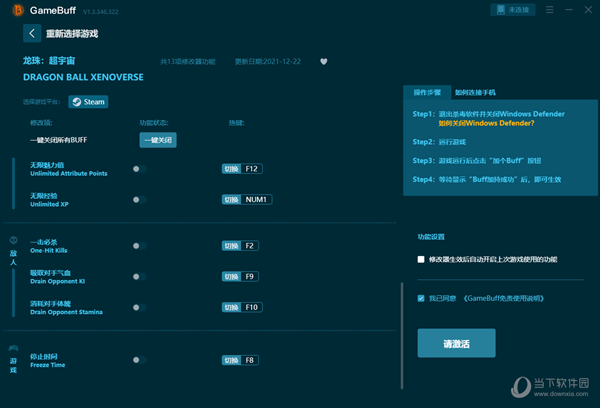
Task: Toggle Drain Opponent Stamina switch
Action: point(140,307)
